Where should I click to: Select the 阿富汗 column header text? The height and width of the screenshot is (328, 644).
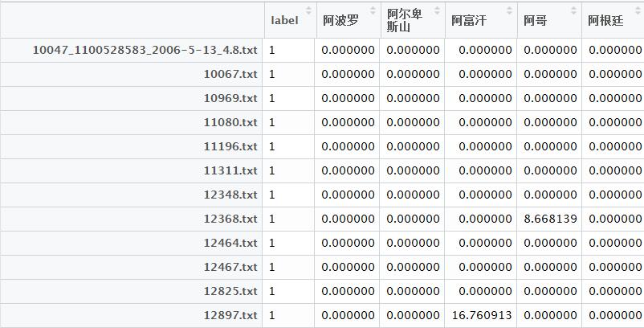pos(469,21)
